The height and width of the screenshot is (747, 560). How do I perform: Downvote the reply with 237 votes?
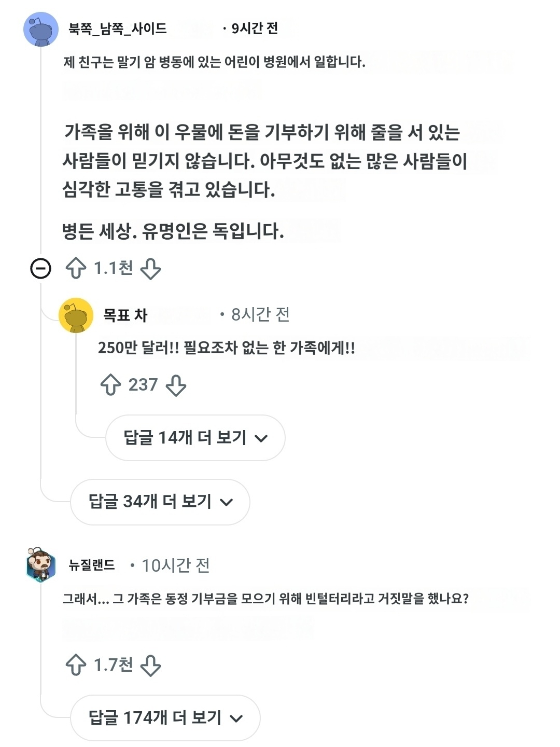176,385
